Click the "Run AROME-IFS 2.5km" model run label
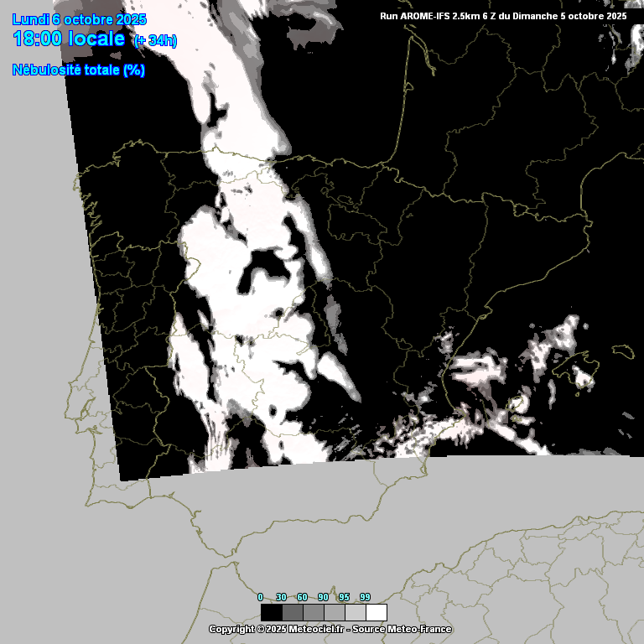 click(434, 16)
